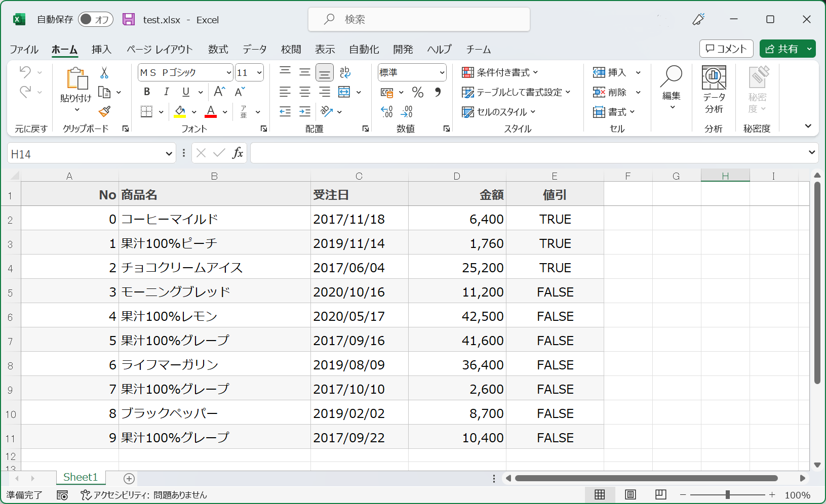This screenshot has width=826, height=504.
Task: Increase font size with large A icon
Action: [219, 92]
